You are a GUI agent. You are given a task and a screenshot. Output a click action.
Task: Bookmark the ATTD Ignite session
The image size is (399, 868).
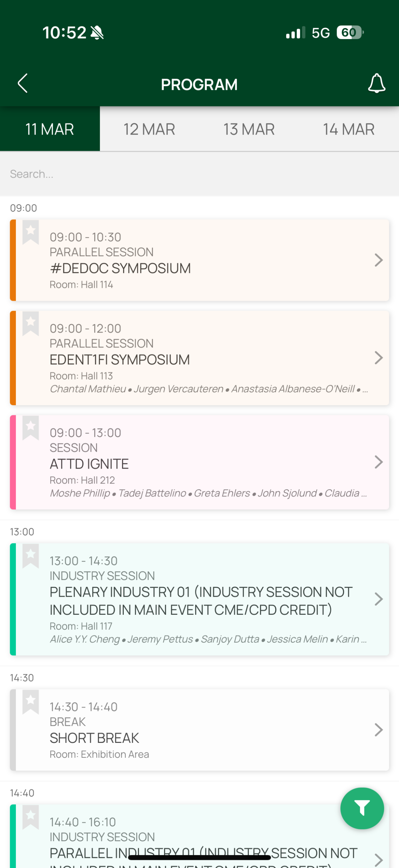[31, 428]
